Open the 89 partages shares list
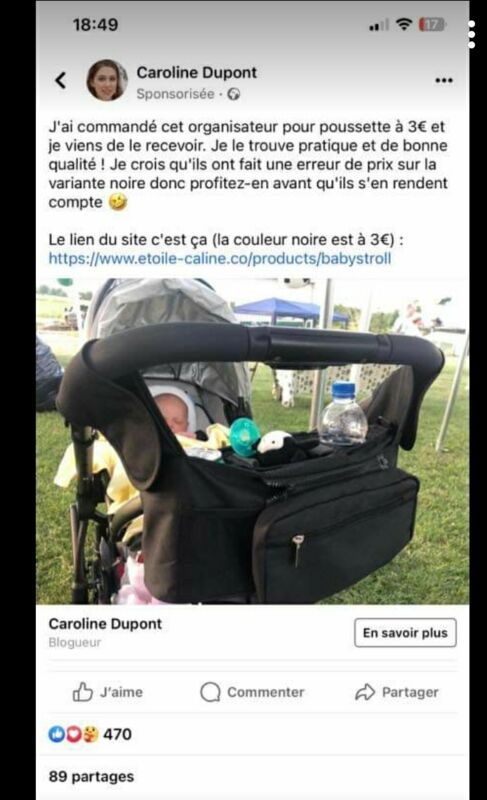The height and width of the screenshot is (800, 487). (x=91, y=777)
